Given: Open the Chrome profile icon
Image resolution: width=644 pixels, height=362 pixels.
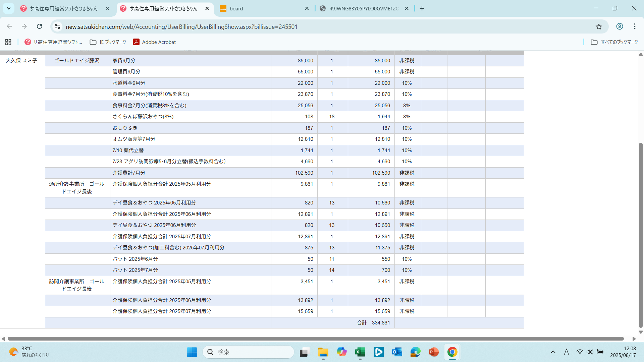Looking at the screenshot, I should point(620,26).
